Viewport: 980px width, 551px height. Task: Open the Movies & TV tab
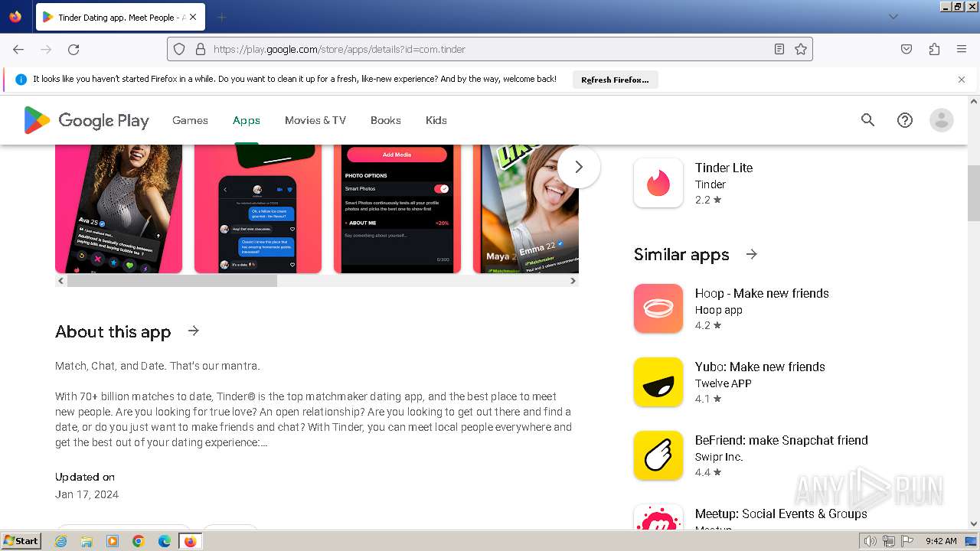[x=315, y=120]
